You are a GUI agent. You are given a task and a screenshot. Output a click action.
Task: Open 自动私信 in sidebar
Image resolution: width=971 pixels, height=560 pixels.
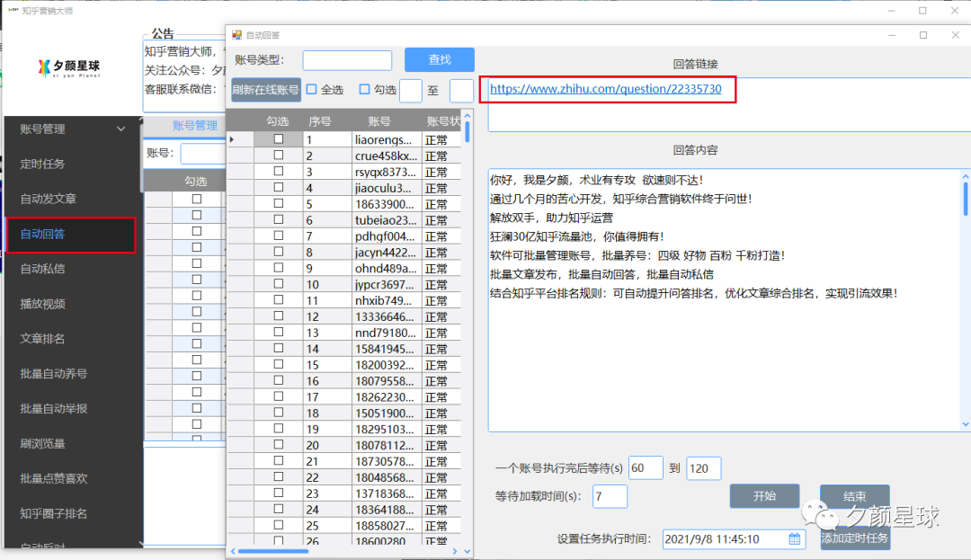[x=42, y=269]
